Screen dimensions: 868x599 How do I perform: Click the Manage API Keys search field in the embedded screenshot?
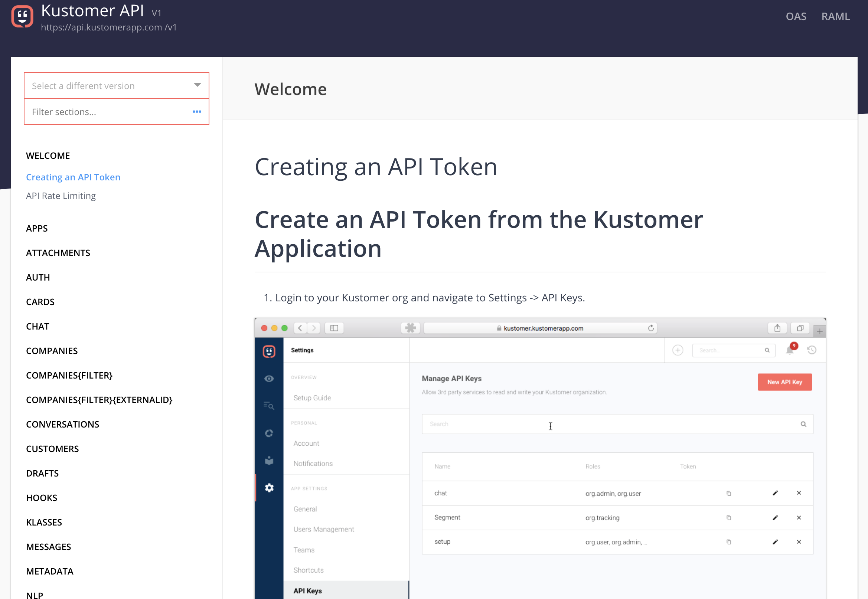click(x=617, y=424)
